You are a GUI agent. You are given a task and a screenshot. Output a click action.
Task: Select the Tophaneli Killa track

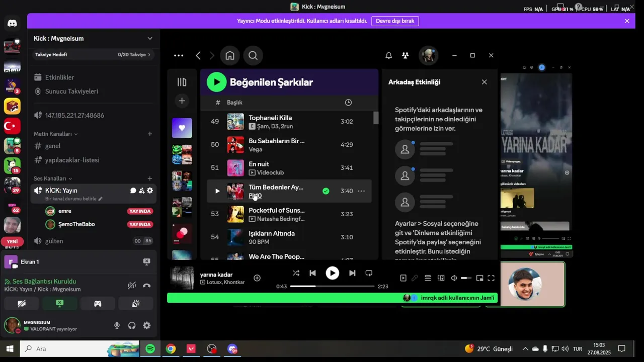tap(289, 122)
